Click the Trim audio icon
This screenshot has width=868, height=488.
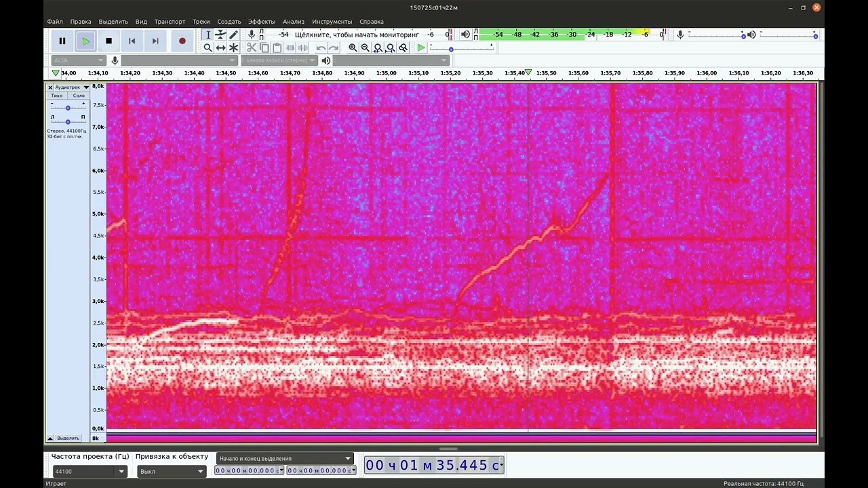point(290,47)
